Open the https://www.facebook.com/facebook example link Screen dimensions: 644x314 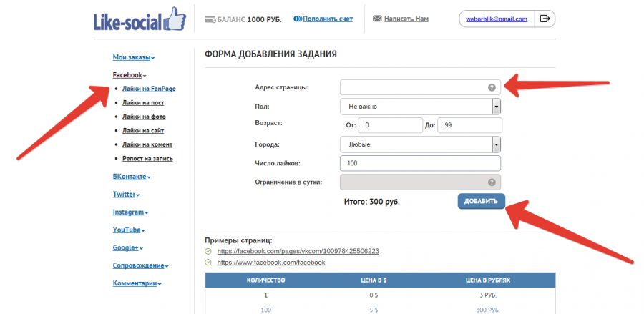tap(271, 263)
